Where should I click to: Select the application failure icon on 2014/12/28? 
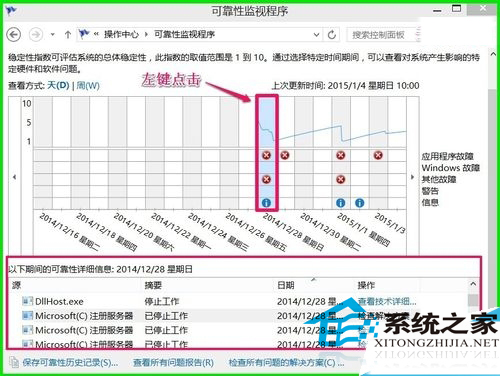pyautogui.click(x=266, y=155)
